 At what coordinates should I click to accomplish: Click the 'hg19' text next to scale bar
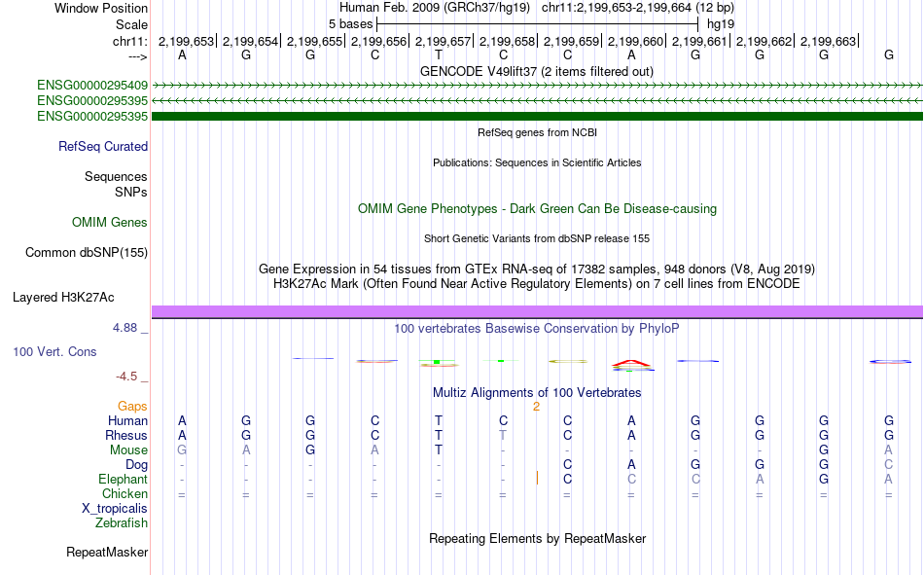(721, 24)
